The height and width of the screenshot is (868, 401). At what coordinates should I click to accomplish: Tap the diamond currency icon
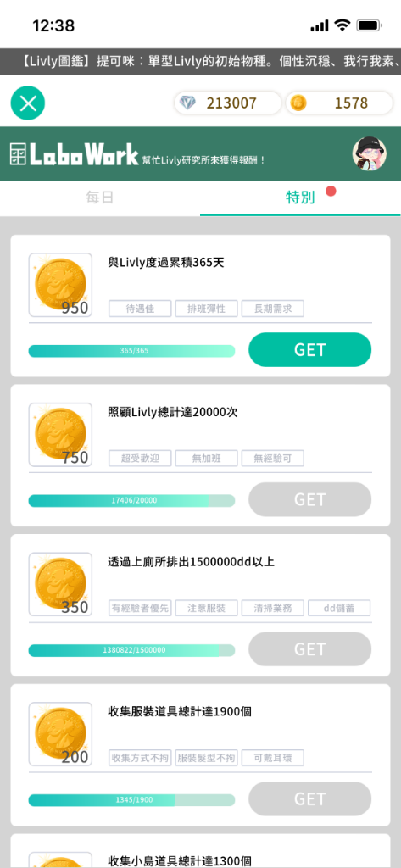pyautogui.click(x=188, y=103)
